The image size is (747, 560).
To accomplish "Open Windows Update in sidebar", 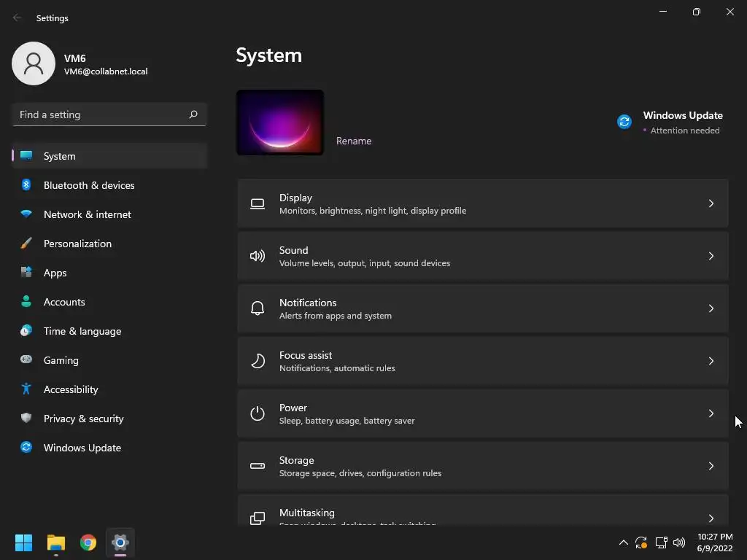I will point(109,447).
